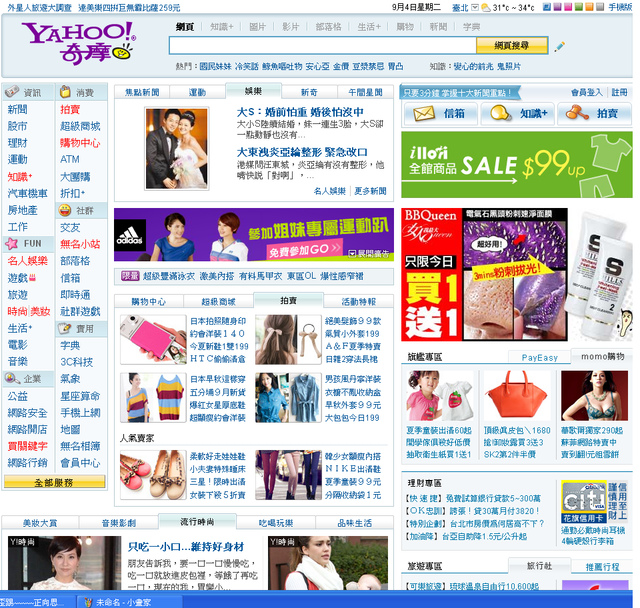
Task: Select the 焦點新聞 news tab
Action: tap(142, 93)
